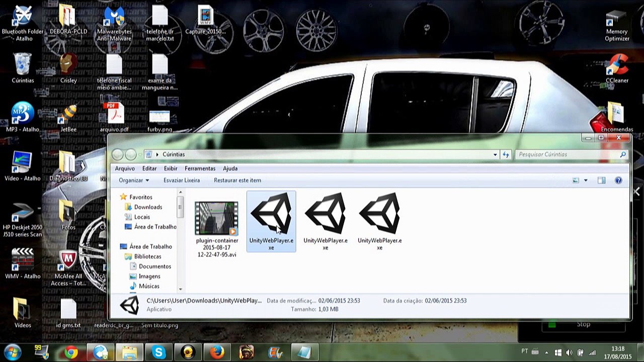Select Downloads in the Favoritos tree
644x362 pixels.
[x=148, y=207]
